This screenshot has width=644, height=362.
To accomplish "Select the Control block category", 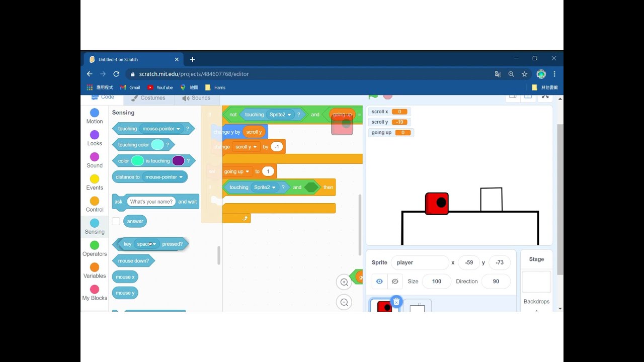I will tap(95, 205).
